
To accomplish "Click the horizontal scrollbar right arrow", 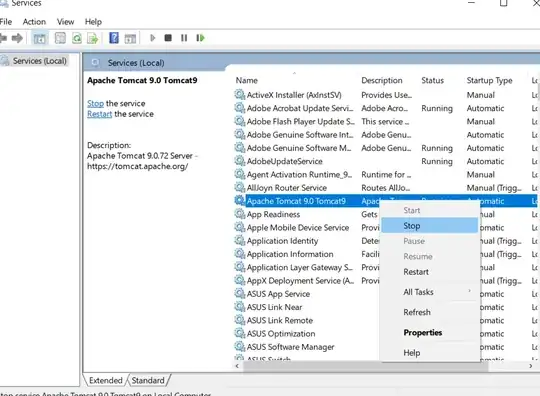I will [x=531, y=366].
